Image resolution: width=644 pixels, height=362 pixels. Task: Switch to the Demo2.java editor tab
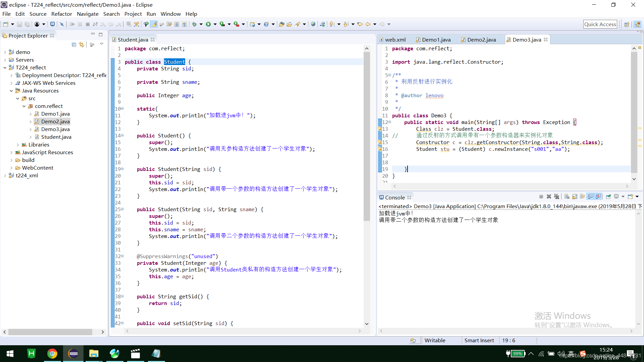(478, 40)
